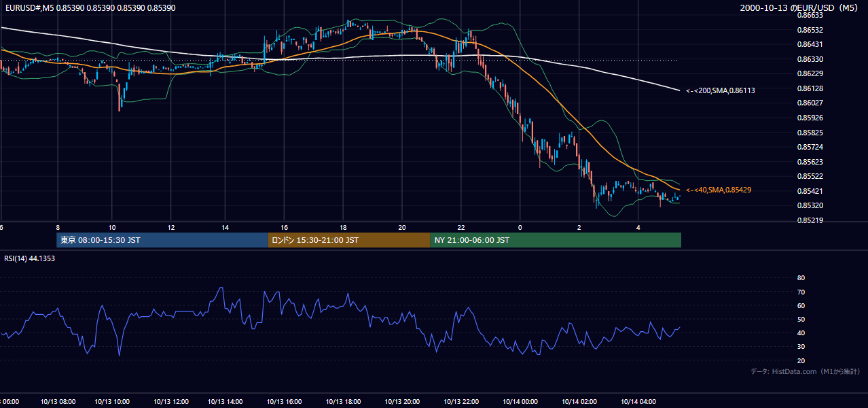Click RSI scale value 40
868x408 pixels.
click(801, 333)
